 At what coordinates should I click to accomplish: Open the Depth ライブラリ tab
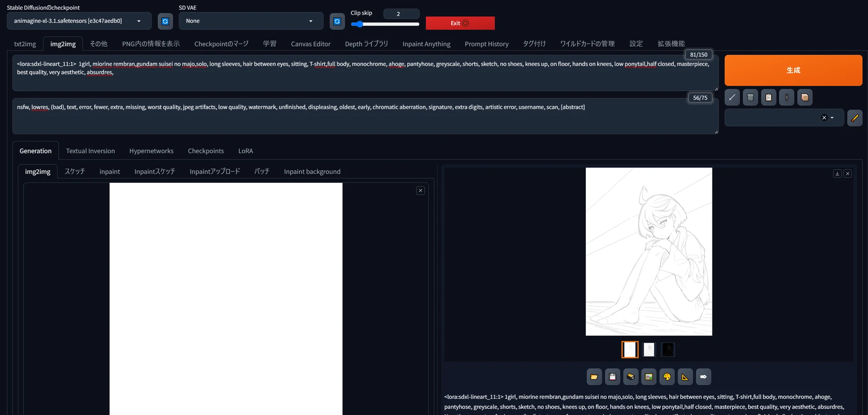pos(367,44)
